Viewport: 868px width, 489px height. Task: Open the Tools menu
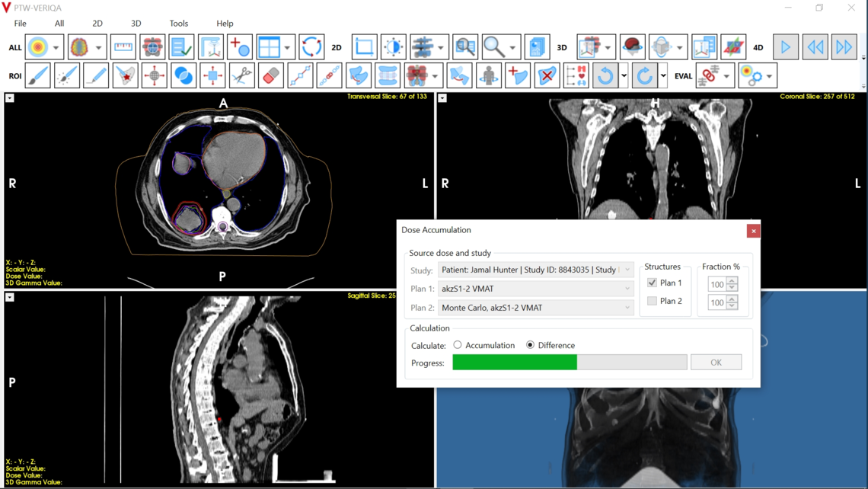(179, 23)
